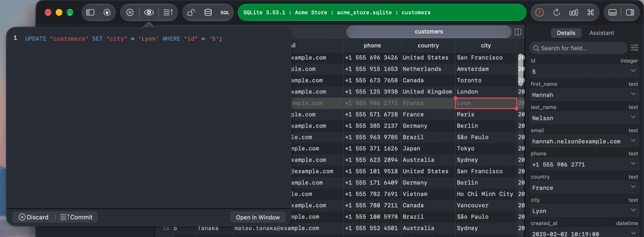Toggle the left sidebar panel icon
Viewport: 644px width, 237px height.
91,12
